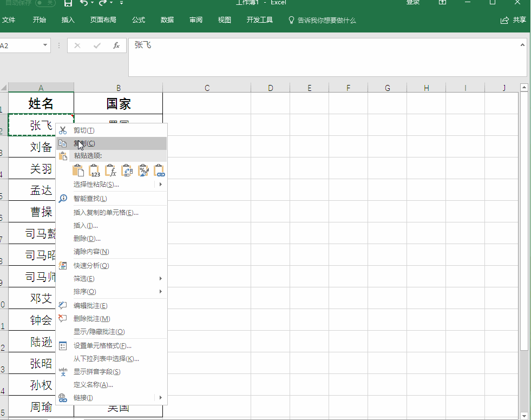The image size is (531, 420).
Task: Open Customize Quick Access Toolbar dropdown
Action: (x=122, y=3)
